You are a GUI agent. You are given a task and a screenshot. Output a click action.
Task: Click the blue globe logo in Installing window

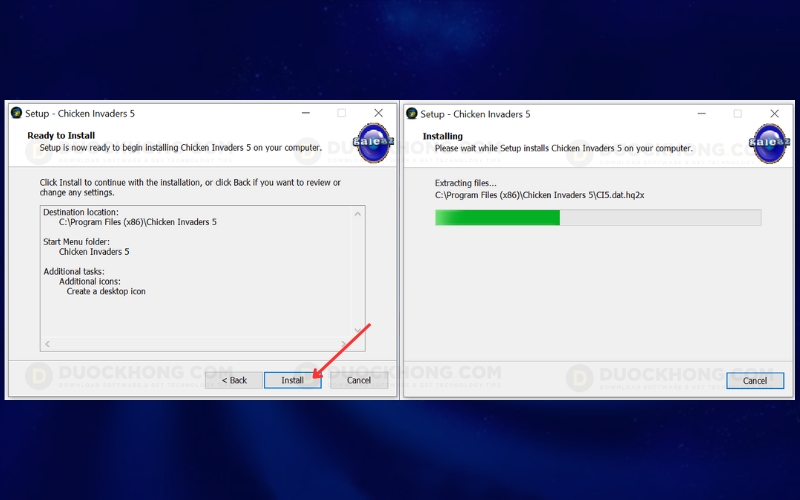pos(769,143)
